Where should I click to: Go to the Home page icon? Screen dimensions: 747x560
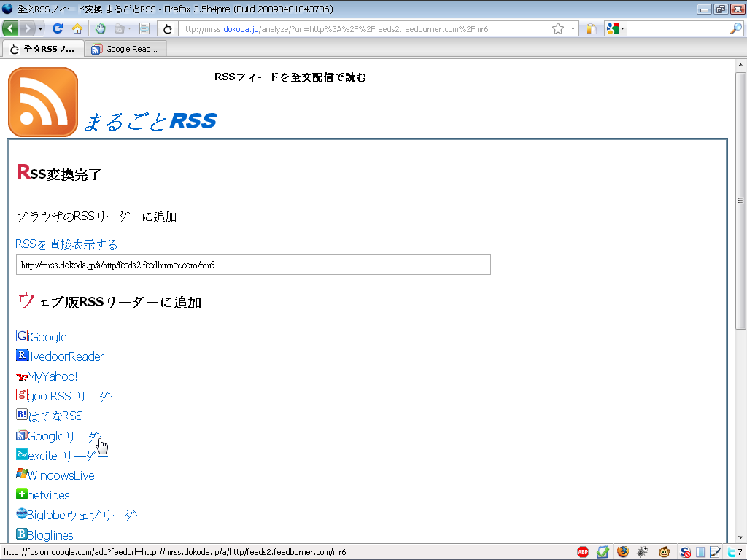pos(77,28)
